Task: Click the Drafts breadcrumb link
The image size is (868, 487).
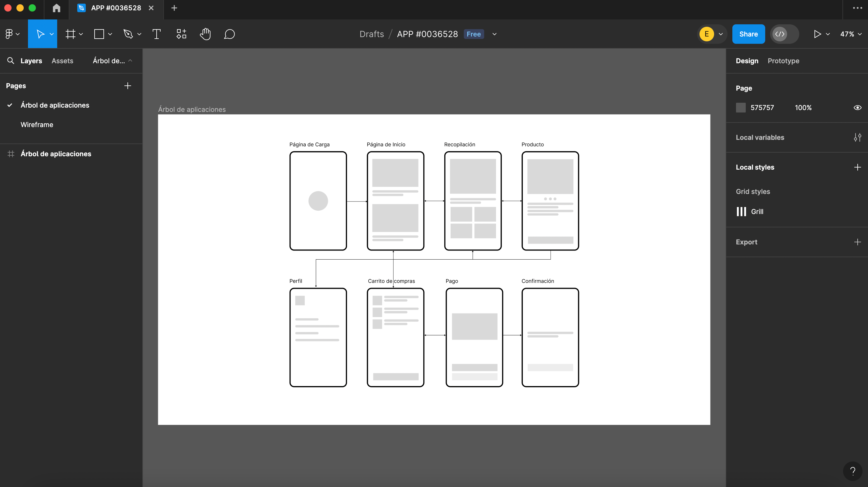Action: click(x=372, y=34)
